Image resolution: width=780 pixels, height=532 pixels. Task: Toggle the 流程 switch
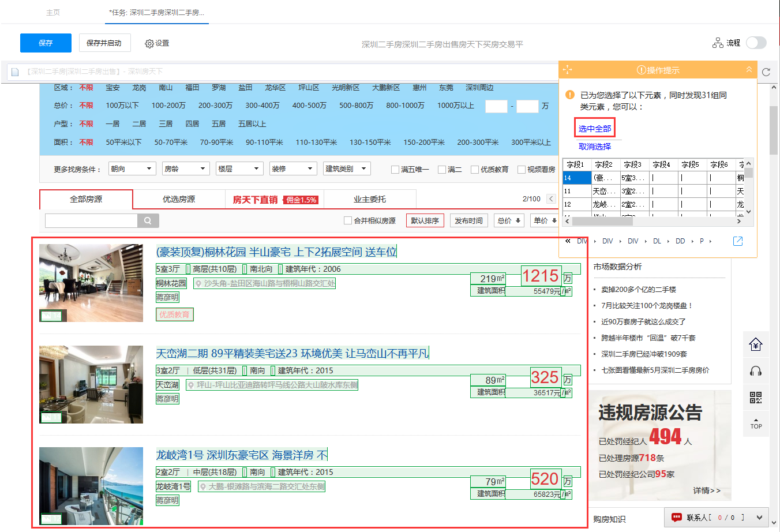[756, 43]
